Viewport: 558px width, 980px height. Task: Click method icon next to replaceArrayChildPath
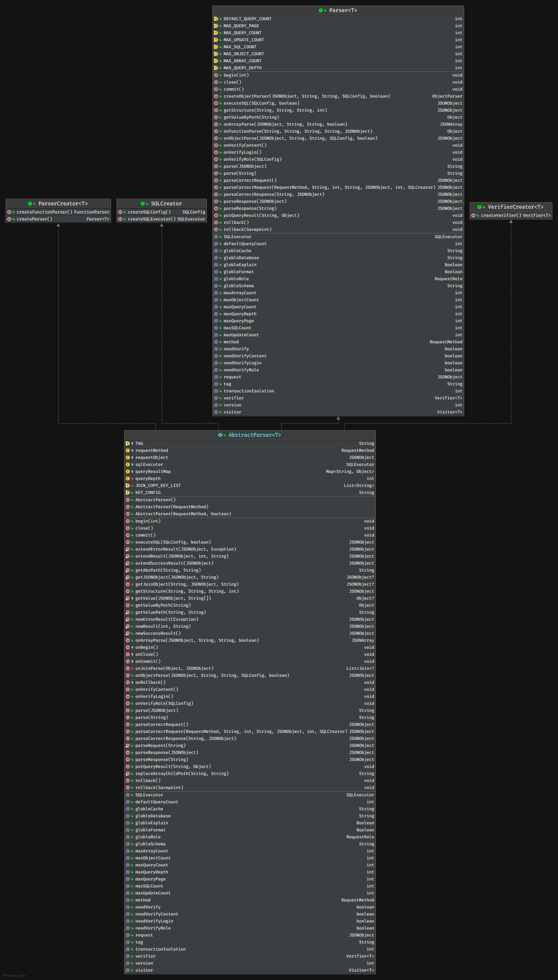click(128, 773)
